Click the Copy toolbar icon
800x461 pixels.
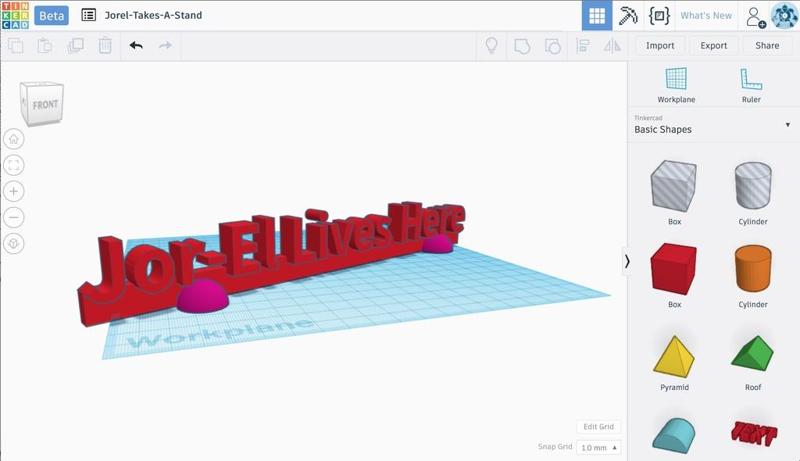[x=15, y=46]
